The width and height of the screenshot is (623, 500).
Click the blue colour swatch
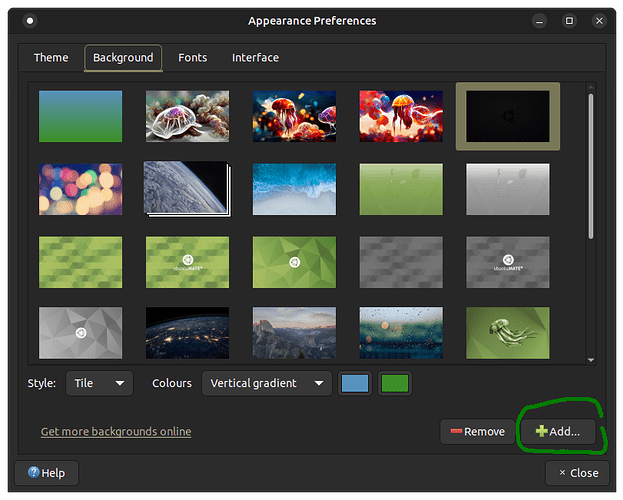click(355, 383)
